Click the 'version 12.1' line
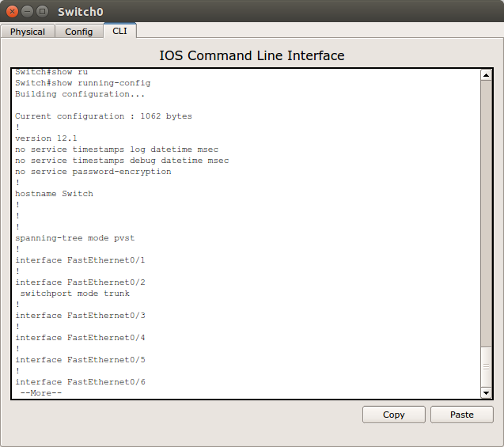The image size is (504, 447). (46, 138)
